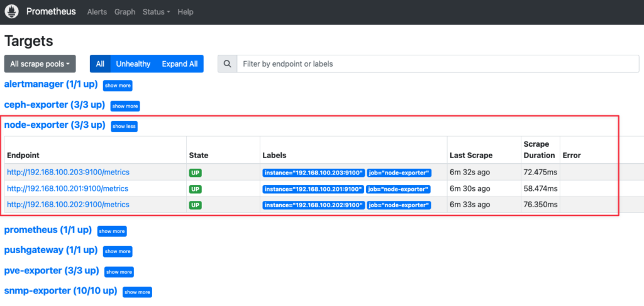Click the prometheus (1/1 up) heading
Screen dimensions: 644x306
(x=48, y=230)
